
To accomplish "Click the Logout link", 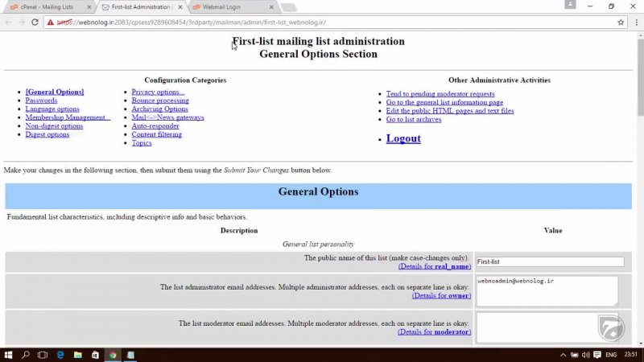I will tap(403, 138).
